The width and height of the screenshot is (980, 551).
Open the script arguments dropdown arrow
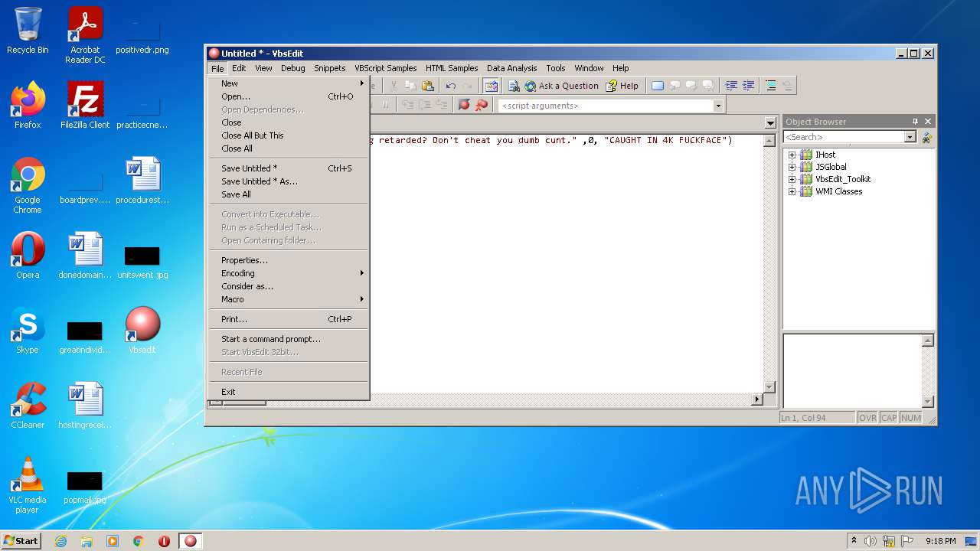click(x=717, y=106)
